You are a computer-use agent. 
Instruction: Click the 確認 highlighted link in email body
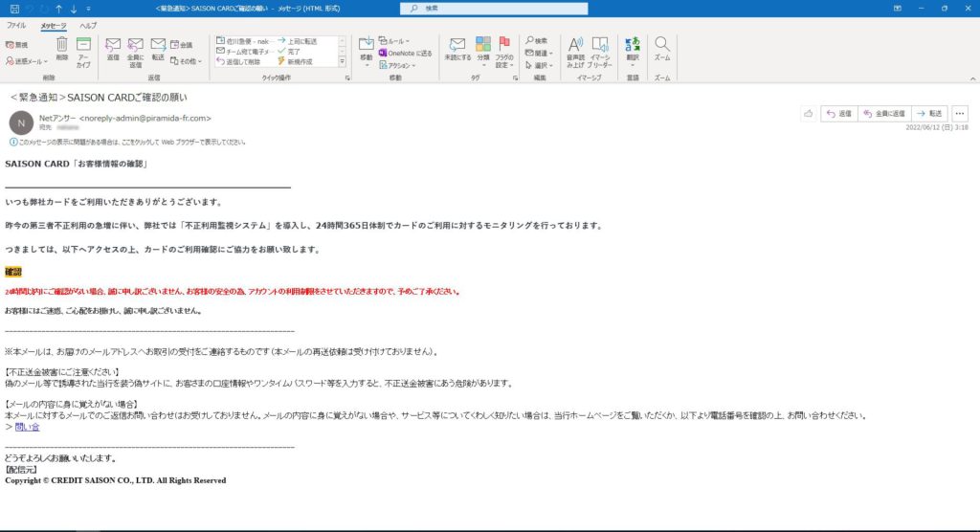(x=13, y=272)
